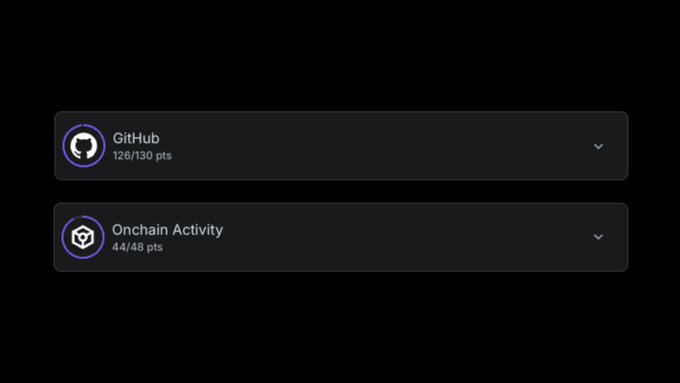680x383 pixels.
Task: Click the Onchain Activity cube icon
Action: (83, 237)
